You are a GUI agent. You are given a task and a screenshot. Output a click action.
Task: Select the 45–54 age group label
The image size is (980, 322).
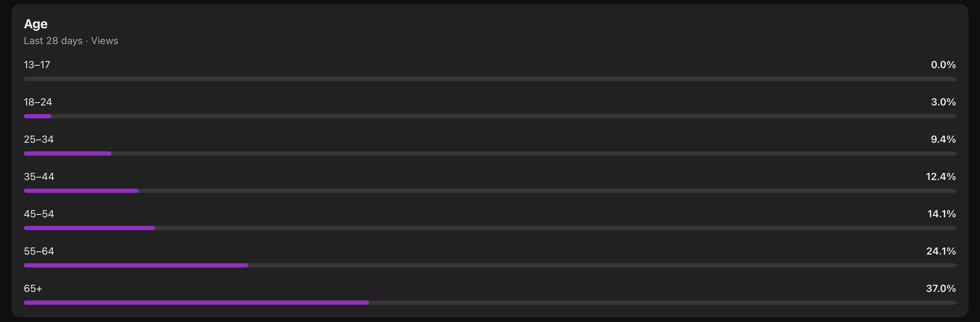[39, 214]
